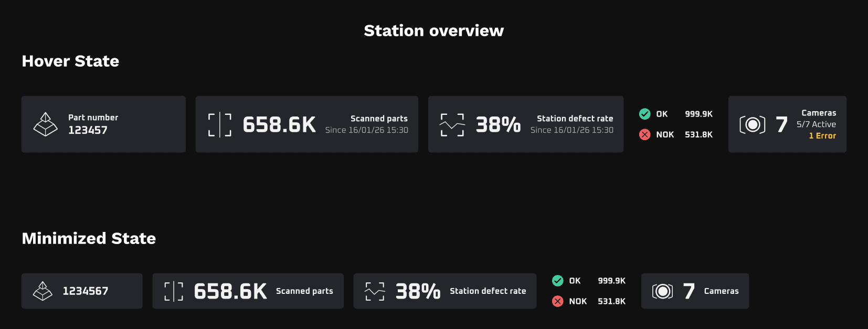Click the camera icon in the minimized Cameras card
868x329 pixels.
662,291
